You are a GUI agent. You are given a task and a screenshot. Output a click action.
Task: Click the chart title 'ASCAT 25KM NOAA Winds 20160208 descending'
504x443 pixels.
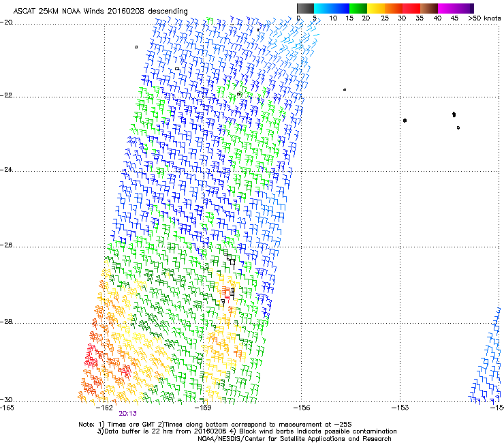[100, 12]
